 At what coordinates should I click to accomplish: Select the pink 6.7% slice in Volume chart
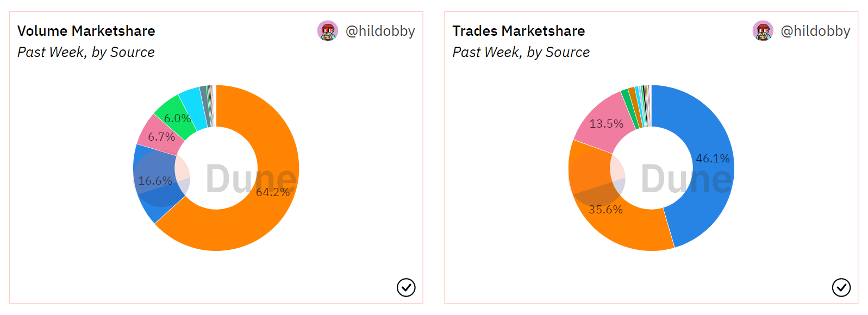pos(158,136)
